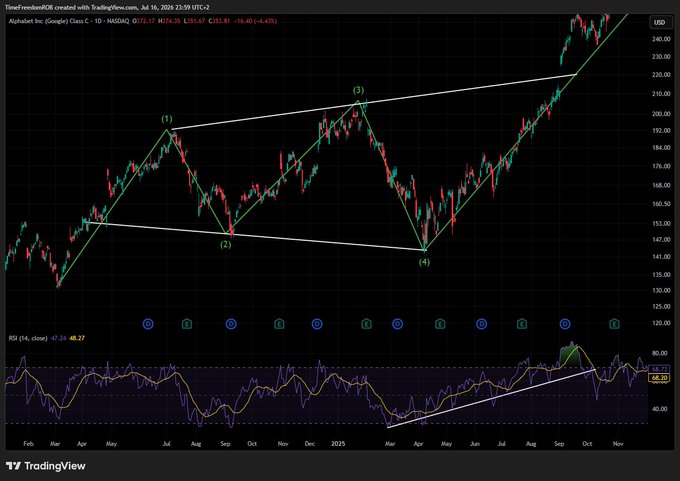Click the dividend 'D' marker in June 2025
Image resolution: width=680 pixels, height=481 pixels.
481,324
